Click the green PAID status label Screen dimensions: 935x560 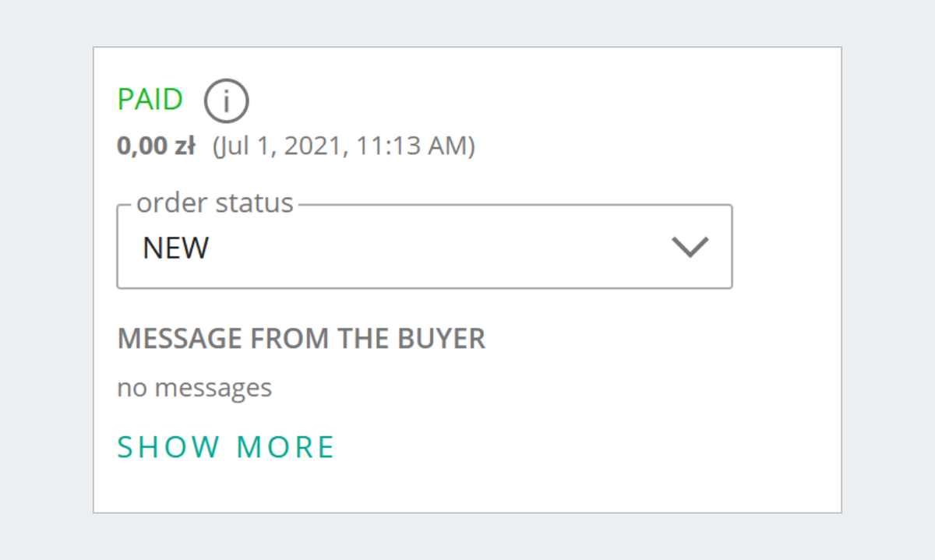(150, 100)
